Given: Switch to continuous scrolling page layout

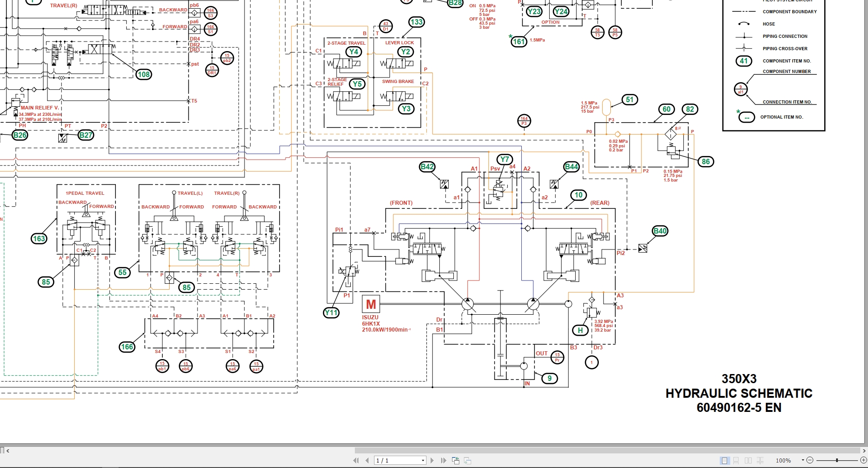Looking at the screenshot, I should pyautogui.click(x=735, y=460).
